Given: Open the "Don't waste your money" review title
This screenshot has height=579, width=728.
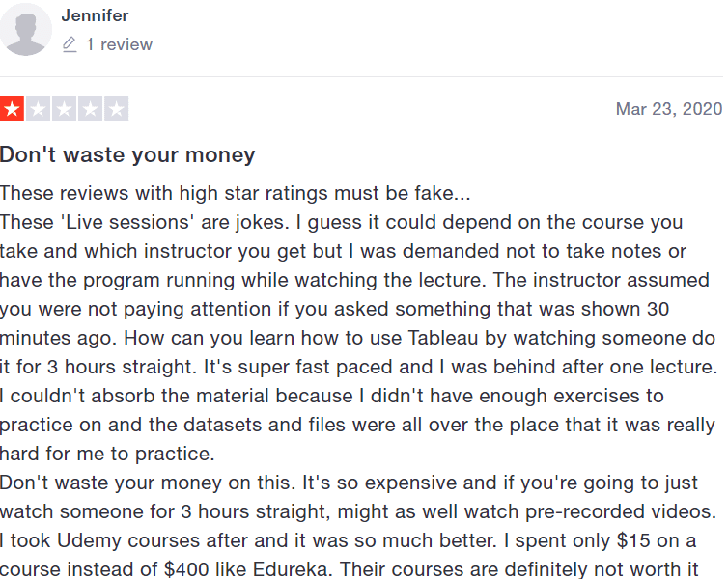Looking at the screenshot, I should pyautogui.click(x=127, y=154).
